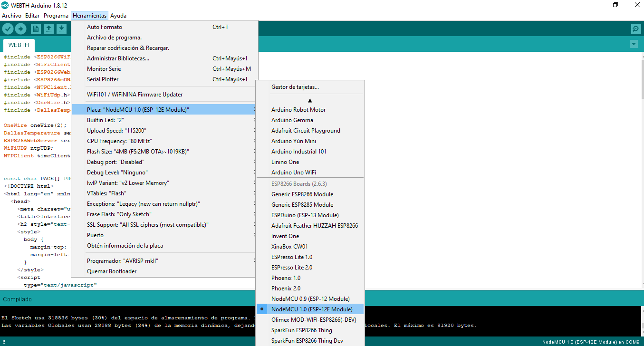The height and width of the screenshot is (346, 644).
Task: Select the ESPresso Lite 1.0 board
Action: (310, 257)
